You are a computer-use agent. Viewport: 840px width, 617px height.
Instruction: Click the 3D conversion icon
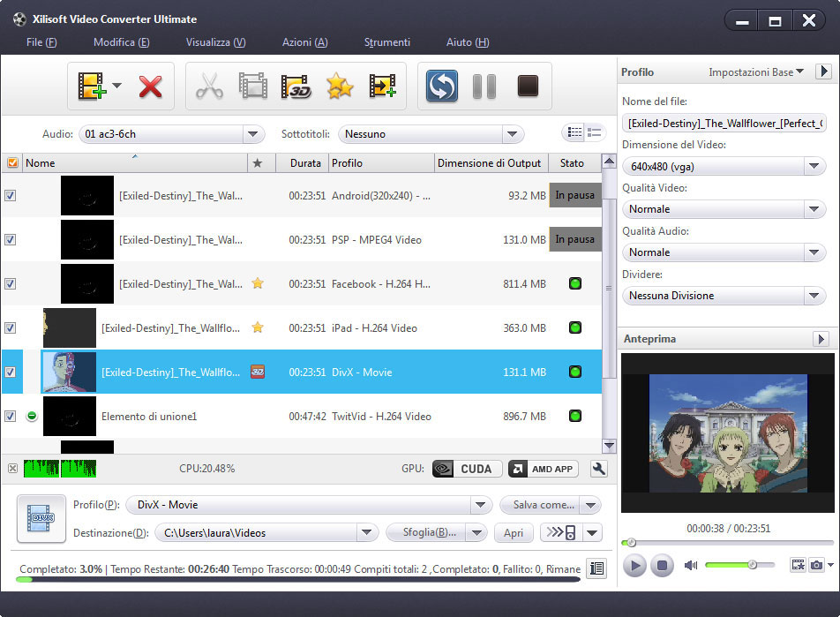[296, 86]
